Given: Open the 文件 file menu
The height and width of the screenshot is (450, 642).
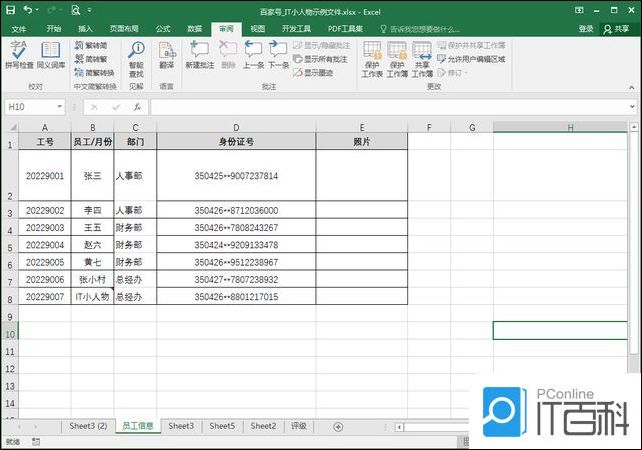Looking at the screenshot, I should point(19,29).
